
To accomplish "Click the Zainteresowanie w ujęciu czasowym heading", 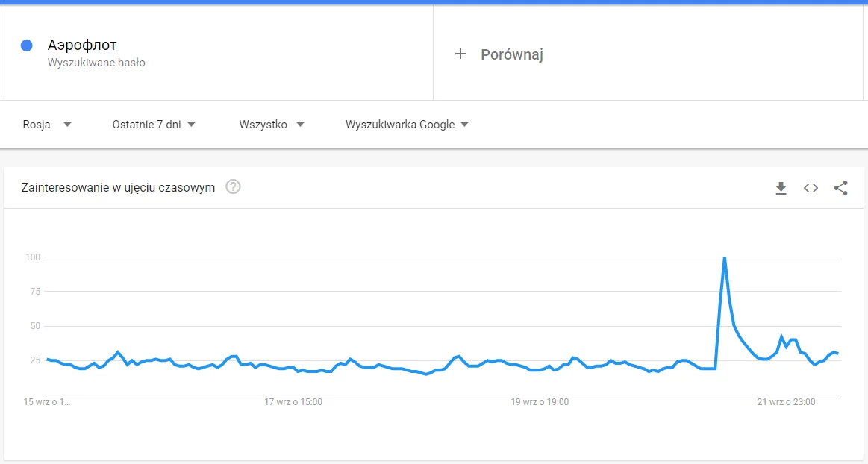I will tap(118, 187).
